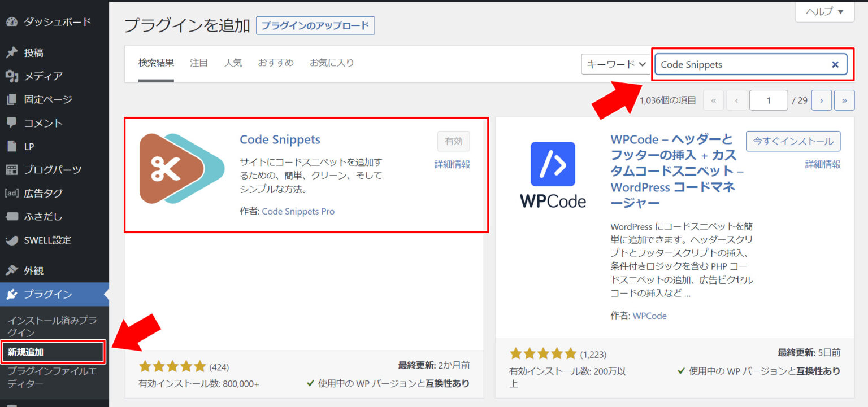Open the おすすめ tab

click(x=275, y=63)
